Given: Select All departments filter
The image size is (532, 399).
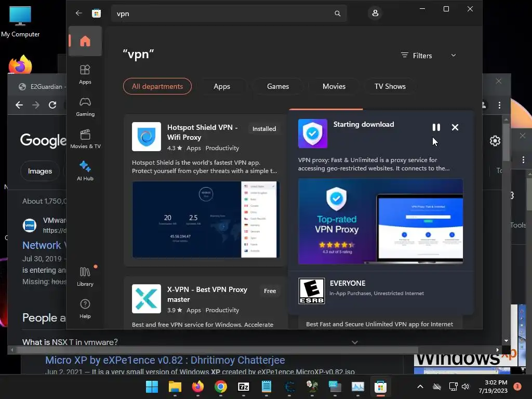Looking at the screenshot, I should [157, 86].
